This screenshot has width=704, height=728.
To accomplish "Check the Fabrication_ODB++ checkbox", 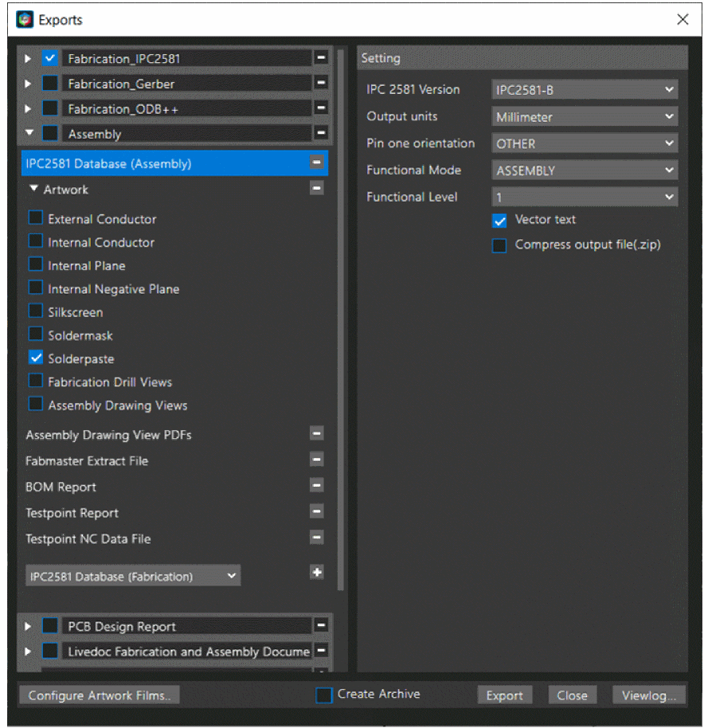I will point(49,108).
